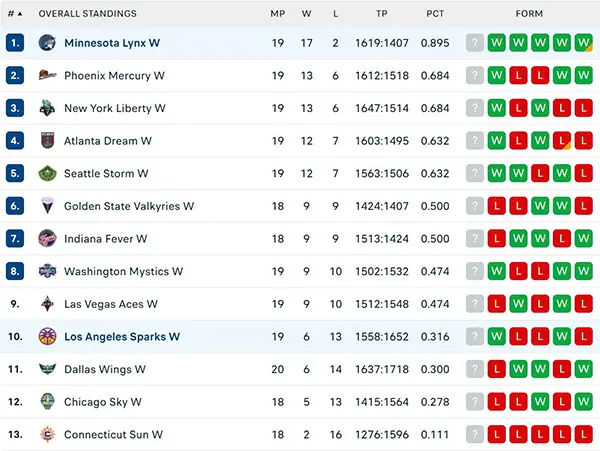Screen dimensions: 600x451
Task: Open the Chicago Sky W team page
Action: pos(103,402)
